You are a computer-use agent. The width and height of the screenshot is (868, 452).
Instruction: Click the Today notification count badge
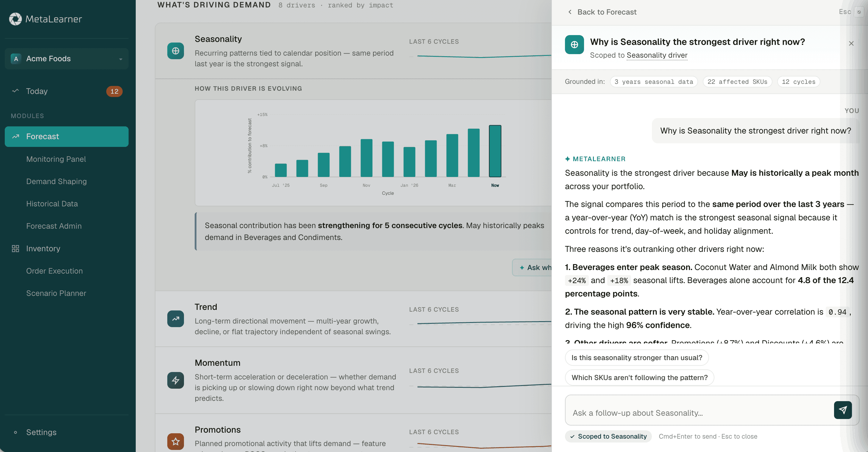coord(114,91)
